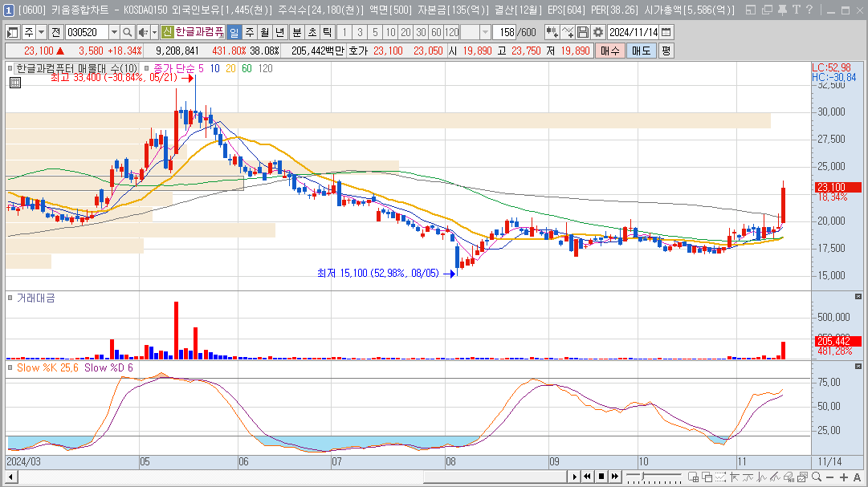868x487 pixels.
Task: Select interval 1 button
Action: pyautogui.click(x=344, y=33)
